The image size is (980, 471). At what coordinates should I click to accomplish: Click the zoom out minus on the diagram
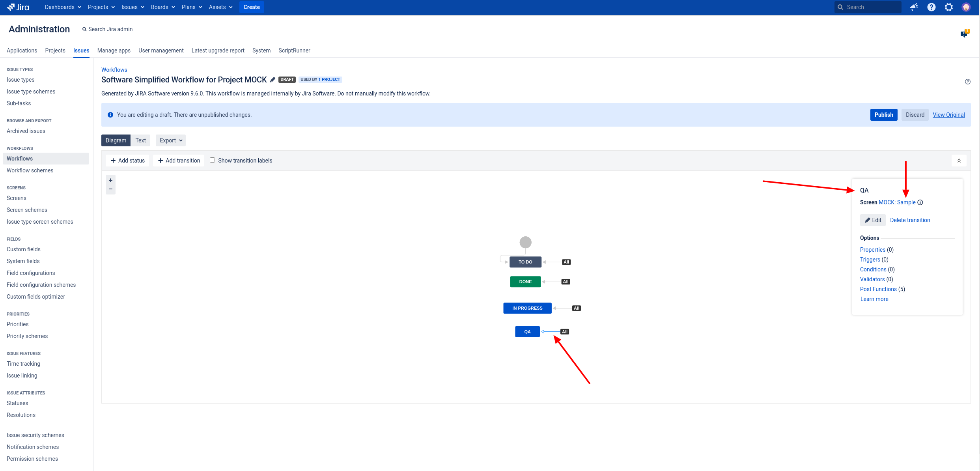click(110, 189)
